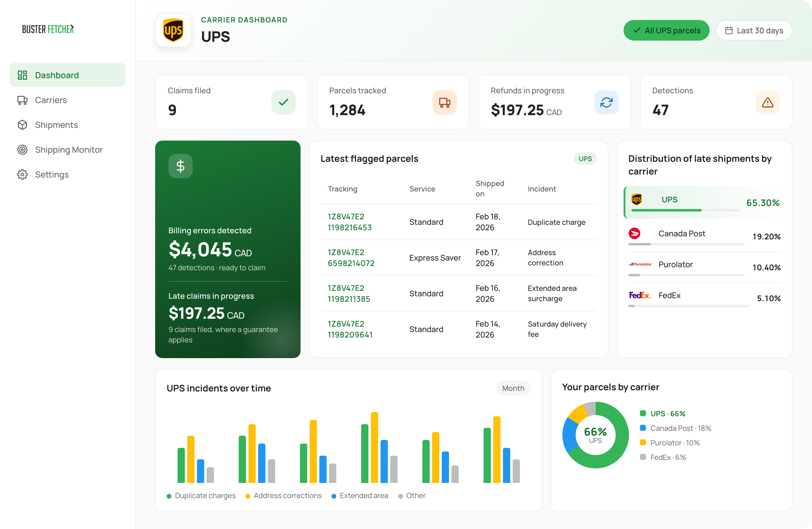Click the UPS · 66% legend entry

[x=663, y=414]
